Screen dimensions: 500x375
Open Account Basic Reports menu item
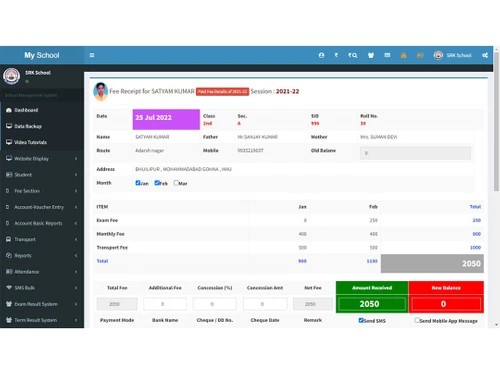click(x=42, y=223)
